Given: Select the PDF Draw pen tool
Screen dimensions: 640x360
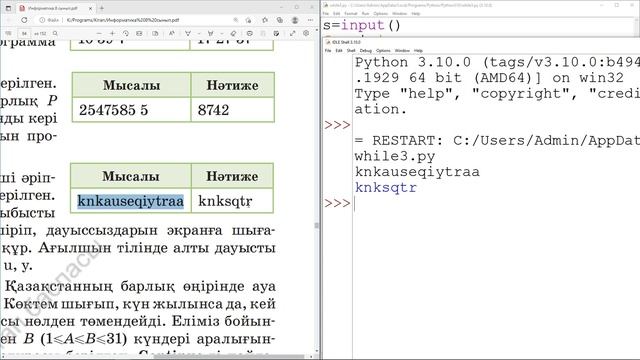Looking at the screenshot, I should 188,33.
